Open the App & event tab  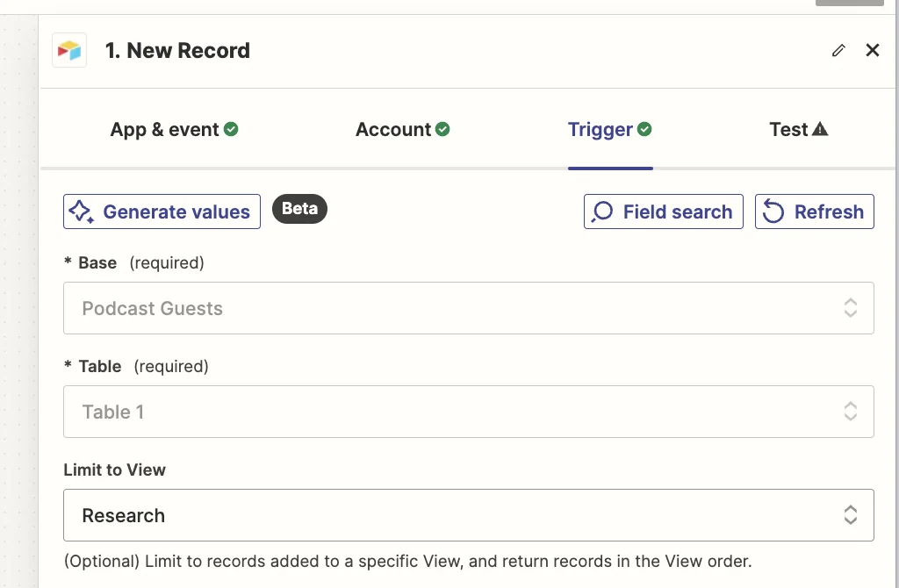click(x=174, y=130)
